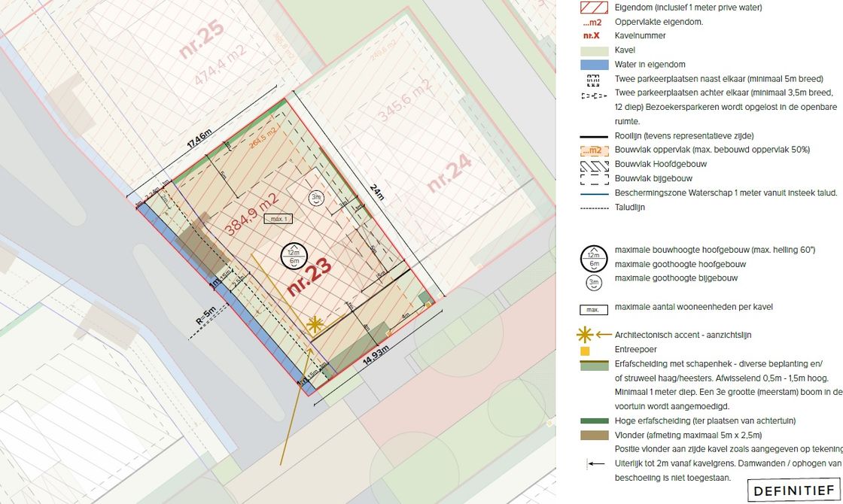Click the side-by-side parking spaces legend icon
Image resolution: width=843 pixels, height=504 pixels.
[x=595, y=79]
